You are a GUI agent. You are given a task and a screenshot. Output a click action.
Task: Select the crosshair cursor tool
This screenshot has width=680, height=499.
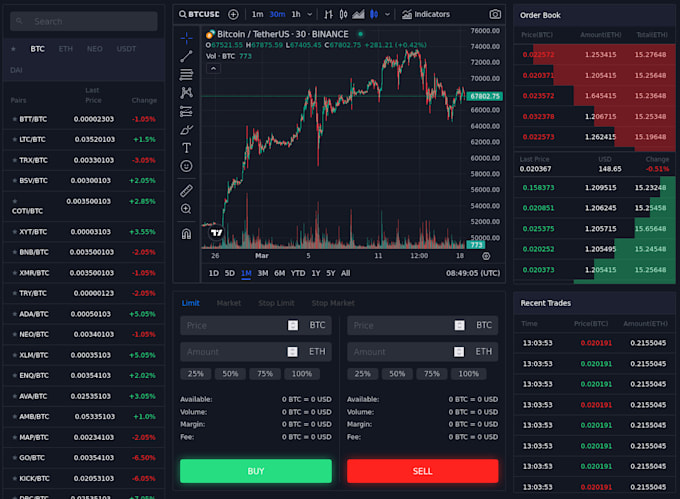[x=186, y=38]
